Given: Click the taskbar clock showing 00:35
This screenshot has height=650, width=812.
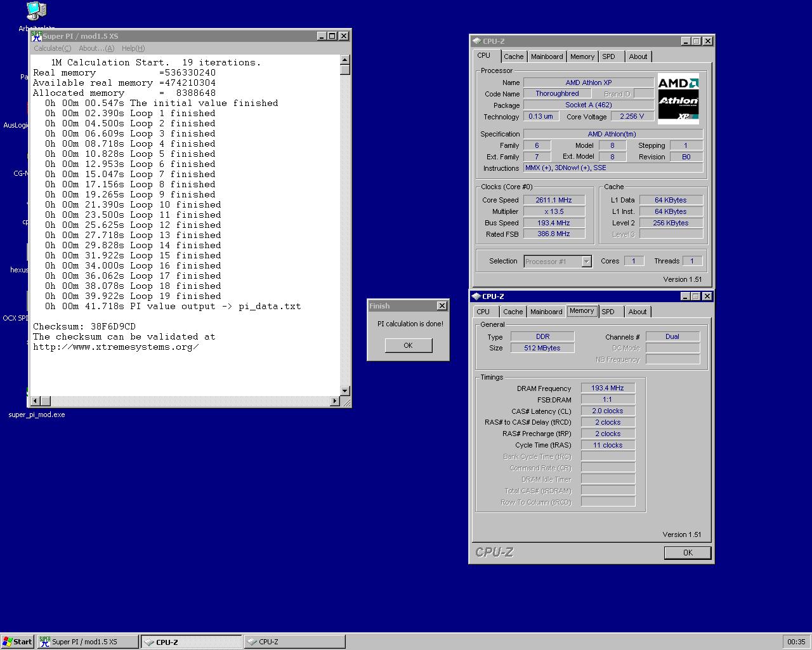Looking at the screenshot, I should click(x=796, y=642).
